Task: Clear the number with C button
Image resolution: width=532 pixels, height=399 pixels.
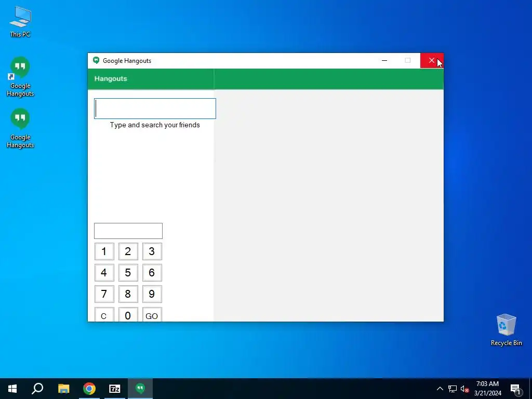Action: 104,314
